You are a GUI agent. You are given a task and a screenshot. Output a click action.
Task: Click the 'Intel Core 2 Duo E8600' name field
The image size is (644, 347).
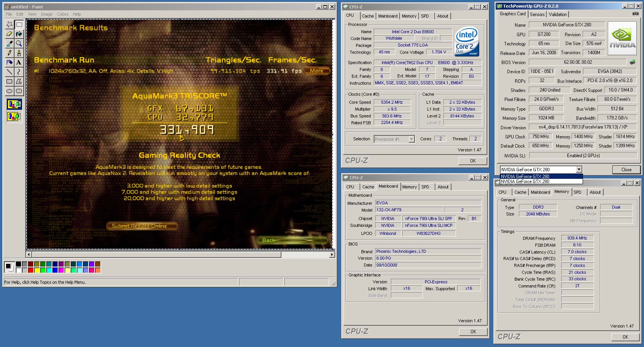[413, 32]
